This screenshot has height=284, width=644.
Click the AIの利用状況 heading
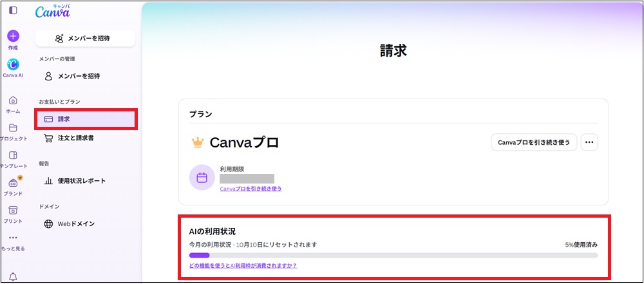(213, 231)
